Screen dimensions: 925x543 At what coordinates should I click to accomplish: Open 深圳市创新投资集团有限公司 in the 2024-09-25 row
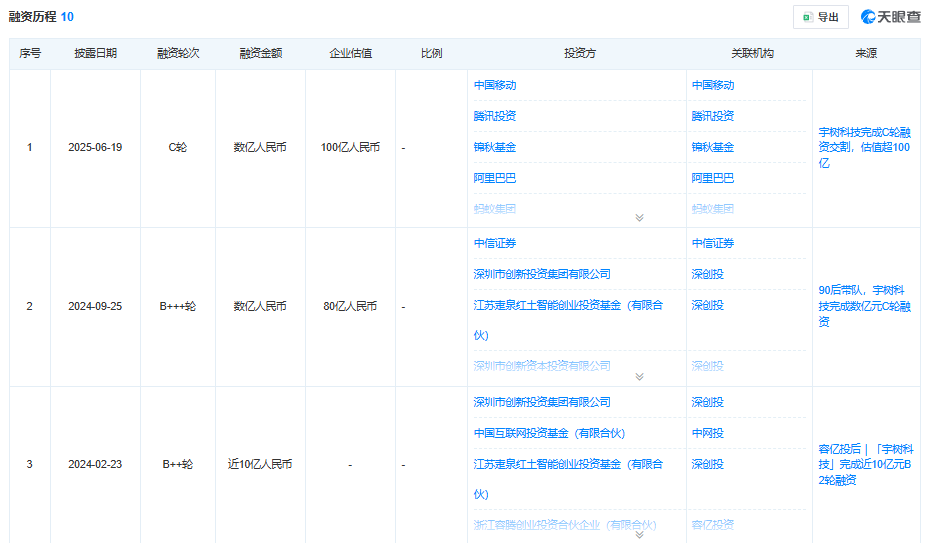coord(542,274)
